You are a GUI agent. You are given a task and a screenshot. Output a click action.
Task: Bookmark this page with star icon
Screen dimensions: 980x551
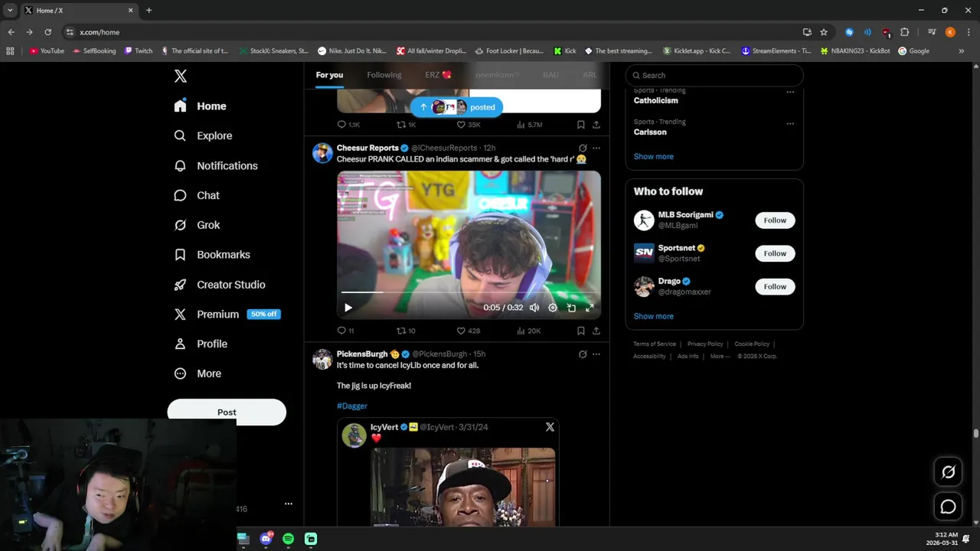coord(824,32)
